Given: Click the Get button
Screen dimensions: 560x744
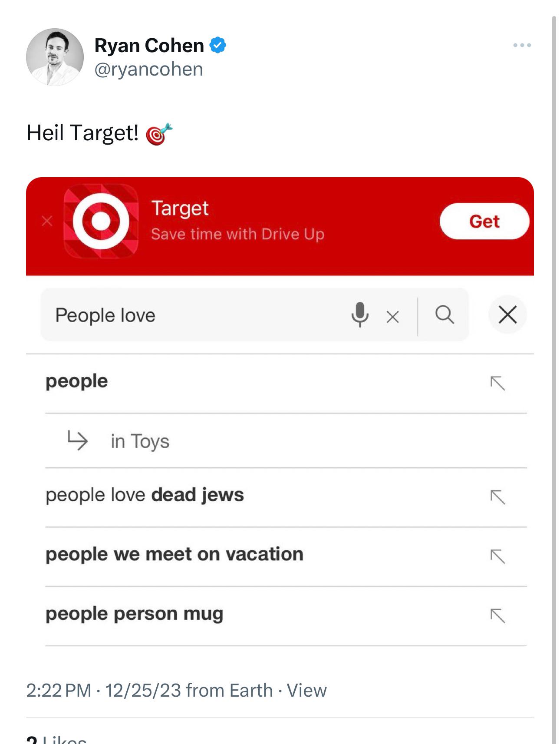Looking at the screenshot, I should click(x=484, y=221).
